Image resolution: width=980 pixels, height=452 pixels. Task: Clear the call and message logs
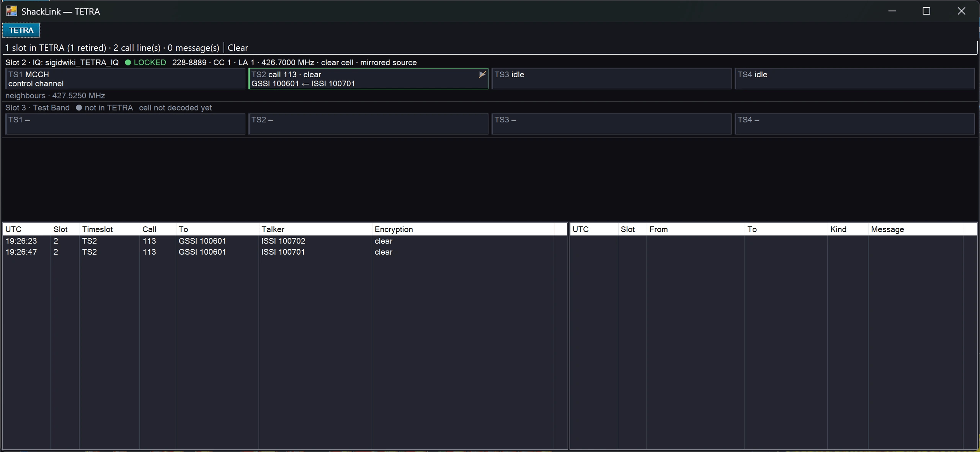(x=238, y=48)
